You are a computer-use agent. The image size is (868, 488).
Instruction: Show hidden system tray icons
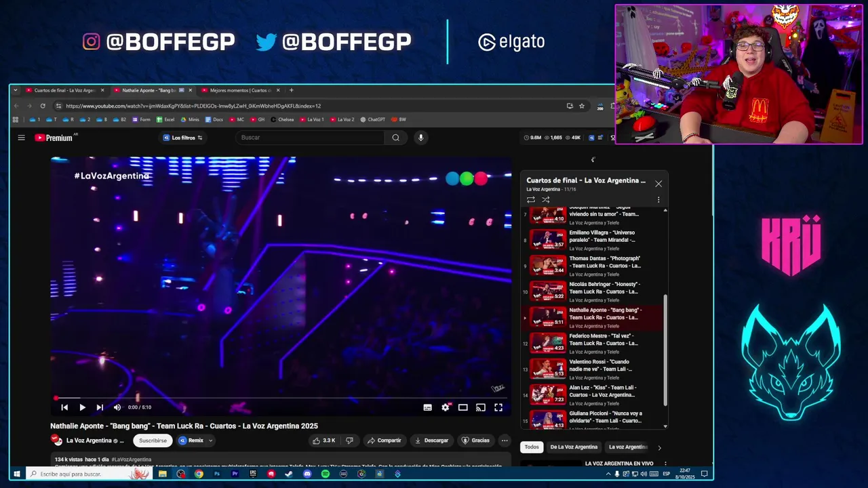point(608,474)
